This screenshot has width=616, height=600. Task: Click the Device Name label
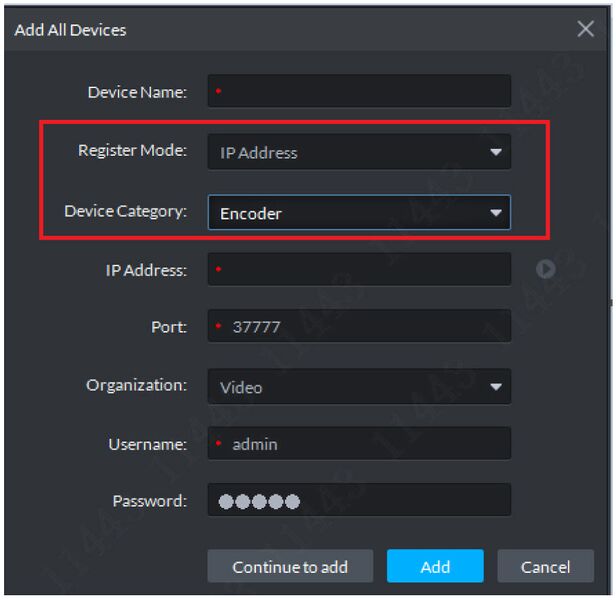point(138,92)
